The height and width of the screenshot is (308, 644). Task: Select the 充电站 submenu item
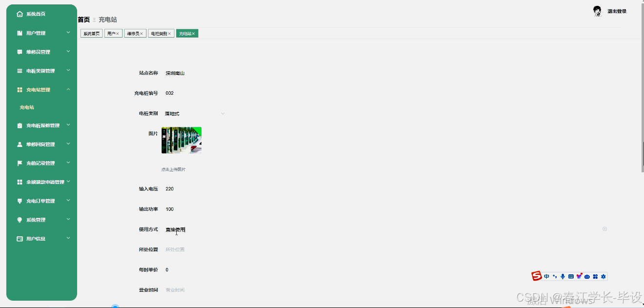click(x=27, y=107)
